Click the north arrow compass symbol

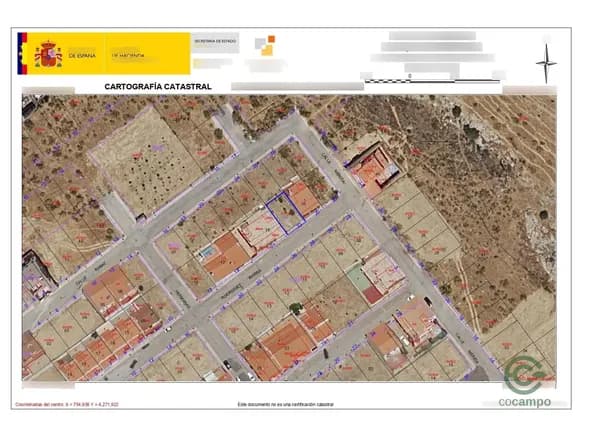coord(546,63)
